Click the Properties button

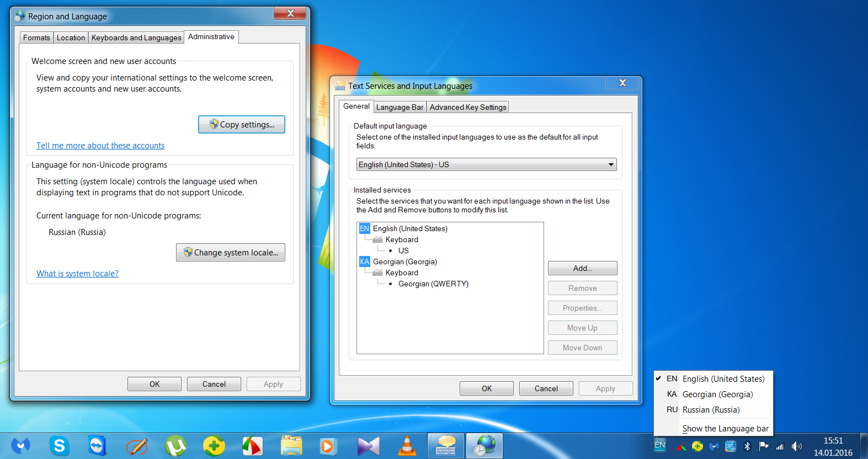coord(583,308)
